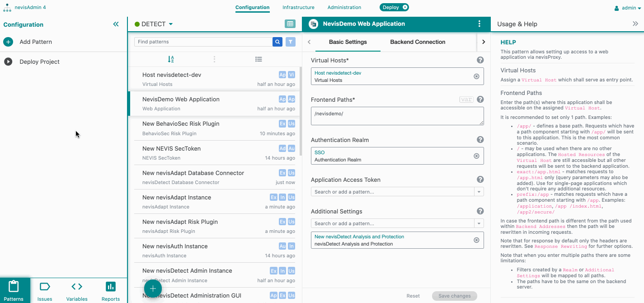Click into the Frontend Paths text area

click(x=397, y=116)
